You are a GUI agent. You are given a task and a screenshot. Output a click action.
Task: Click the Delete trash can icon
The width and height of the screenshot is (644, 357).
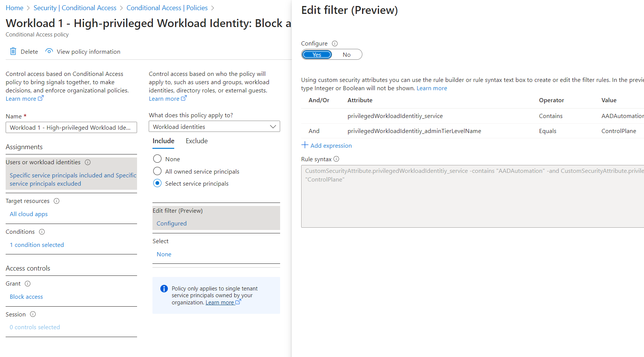coord(13,51)
